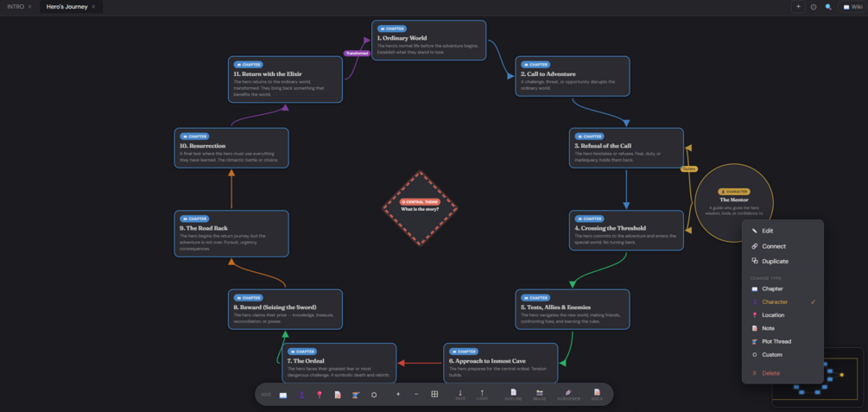Switch to the INTRO tab

pyautogui.click(x=16, y=7)
